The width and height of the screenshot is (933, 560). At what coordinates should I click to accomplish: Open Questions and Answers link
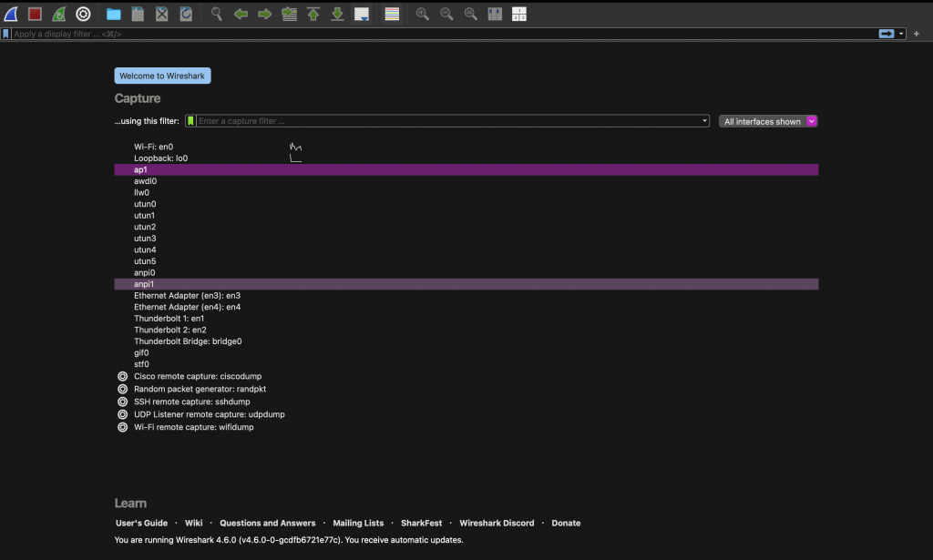tap(268, 524)
